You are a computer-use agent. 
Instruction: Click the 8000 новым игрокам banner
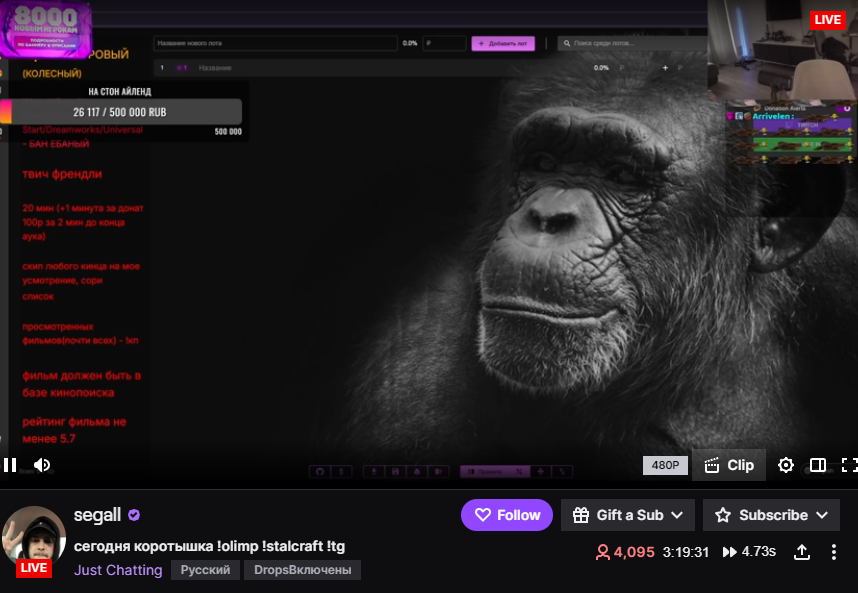[x=46, y=29]
